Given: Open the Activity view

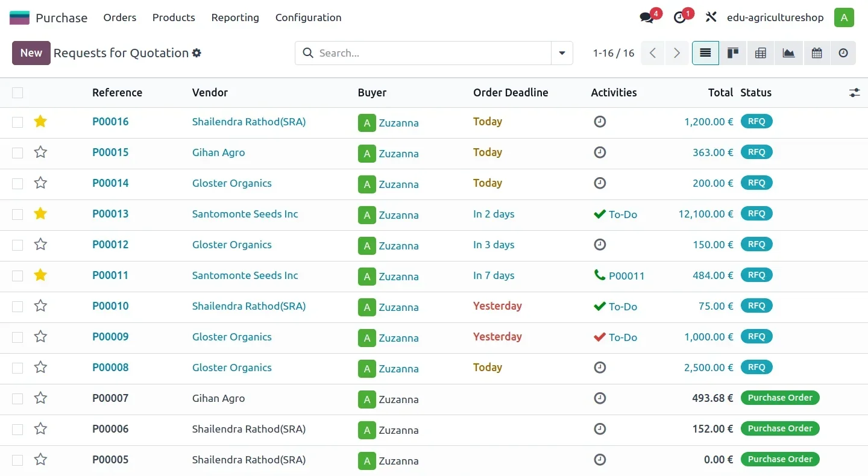Looking at the screenshot, I should pyautogui.click(x=843, y=53).
